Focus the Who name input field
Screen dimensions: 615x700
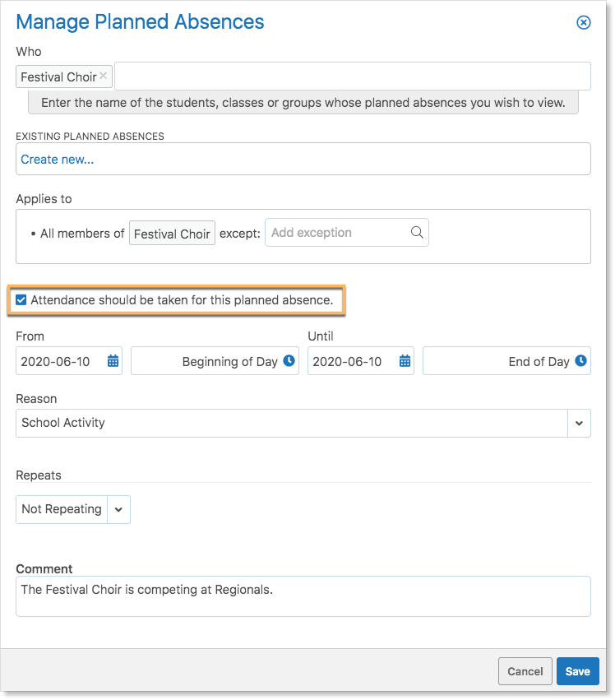[353, 76]
